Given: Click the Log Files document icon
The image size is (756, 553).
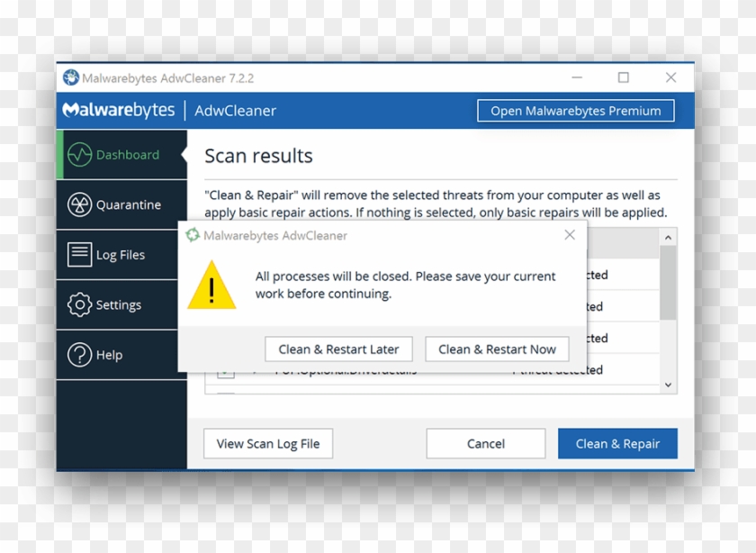Looking at the screenshot, I should (79, 255).
